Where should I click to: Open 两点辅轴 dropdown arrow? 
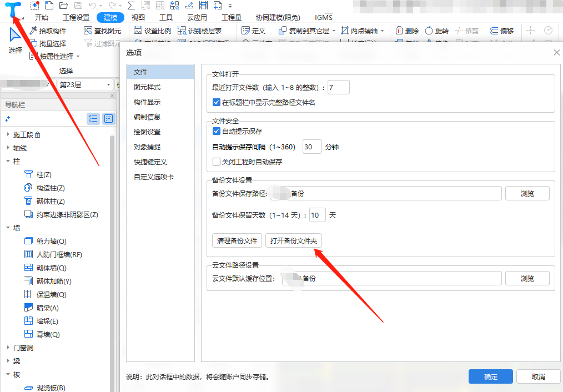click(x=382, y=31)
